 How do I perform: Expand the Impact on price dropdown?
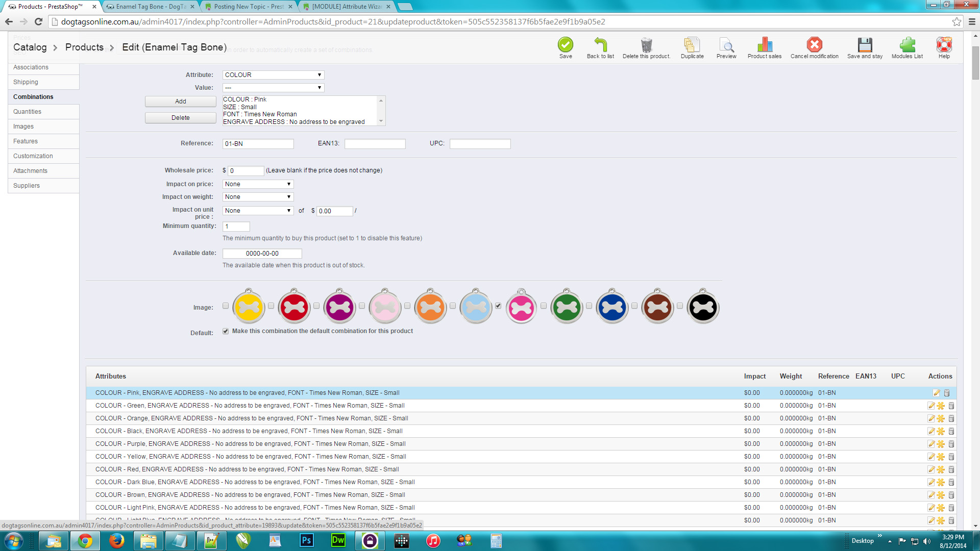[258, 184]
